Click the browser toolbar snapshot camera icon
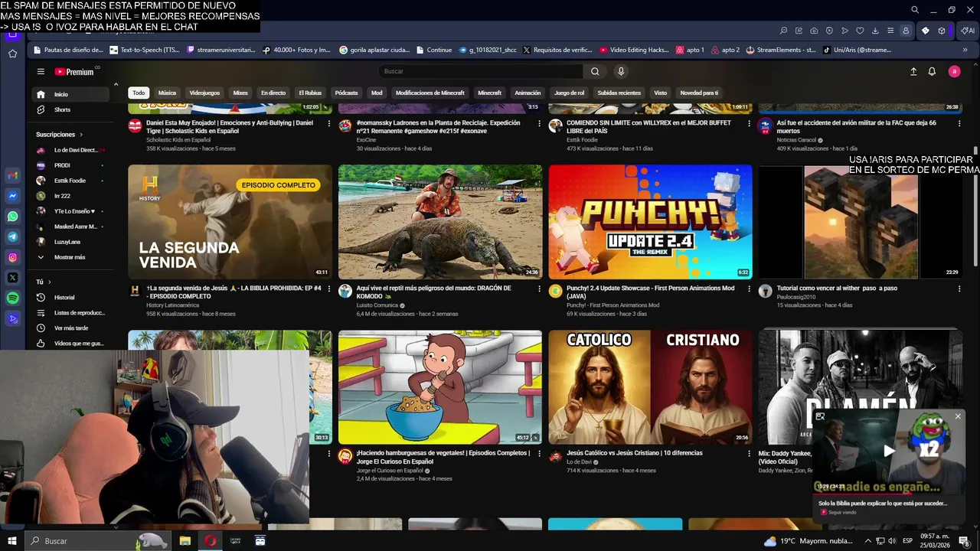Image resolution: width=980 pixels, height=551 pixels. pos(814,31)
